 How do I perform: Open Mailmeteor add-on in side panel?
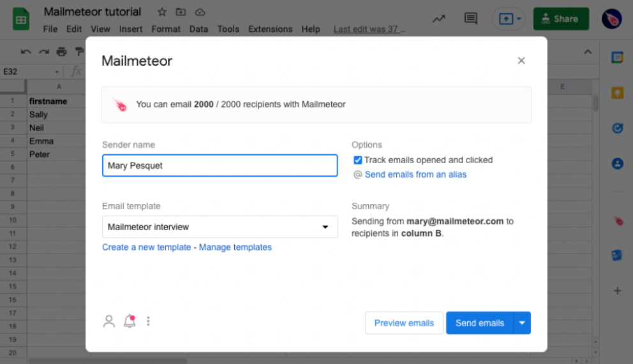[x=618, y=221]
